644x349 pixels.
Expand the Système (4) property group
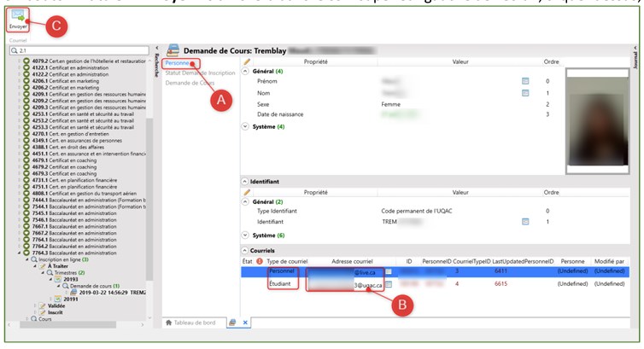tap(247, 125)
